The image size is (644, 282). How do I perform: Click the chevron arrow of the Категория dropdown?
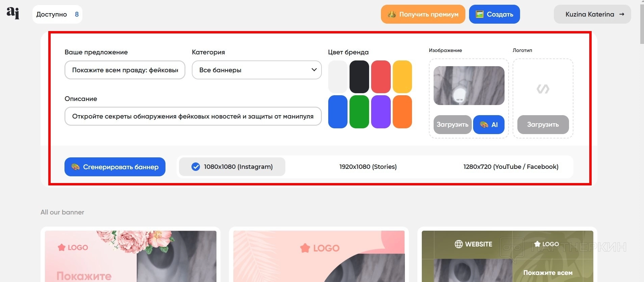pos(314,70)
